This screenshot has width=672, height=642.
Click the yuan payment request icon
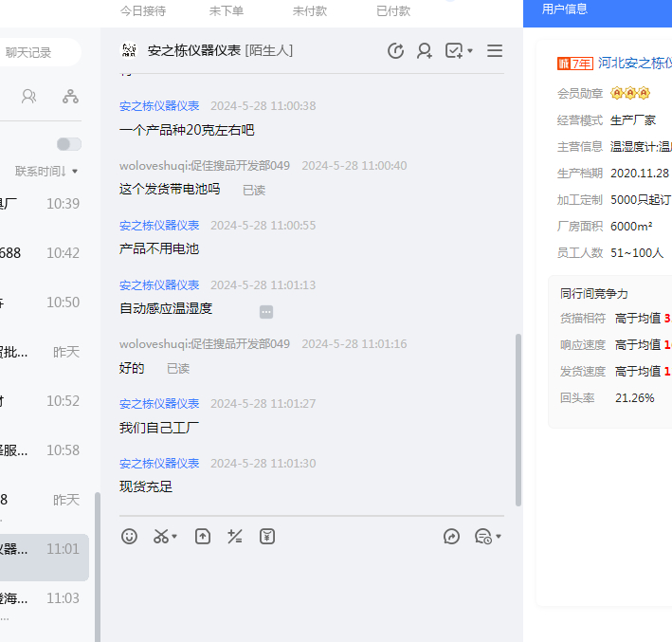pyautogui.click(x=267, y=537)
